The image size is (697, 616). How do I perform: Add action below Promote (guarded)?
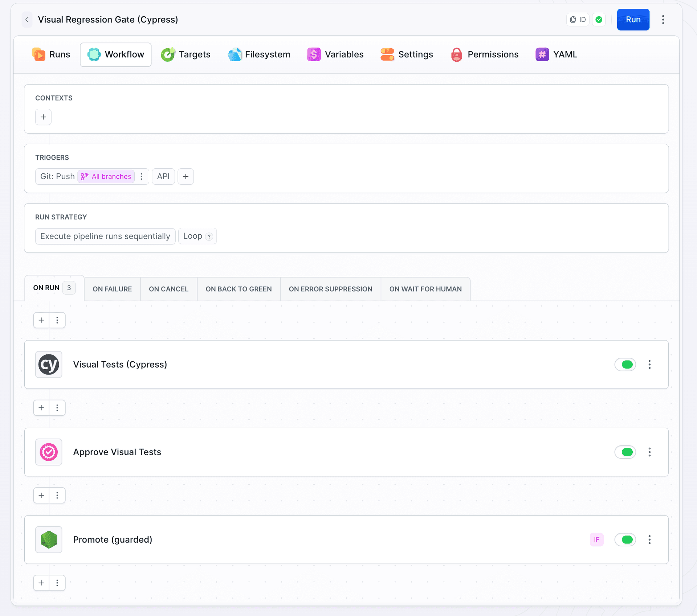click(x=41, y=583)
